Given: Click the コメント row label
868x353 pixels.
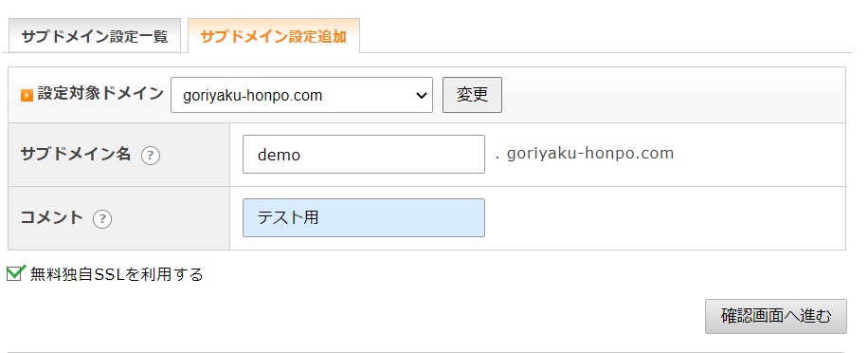Looking at the screenshot, I should [51, 217].
